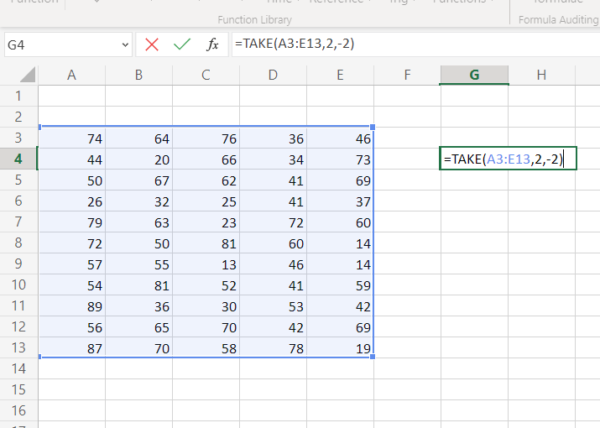The width and height of the screenshot is (600, 428).
Task: Click cell C13 containing 58
Action: (206, 348)
